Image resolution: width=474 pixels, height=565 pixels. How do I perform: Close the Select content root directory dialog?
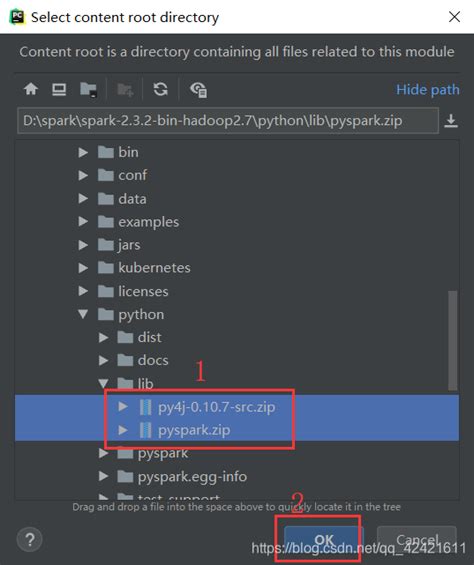pyautogui.click(x=454, y=17)
